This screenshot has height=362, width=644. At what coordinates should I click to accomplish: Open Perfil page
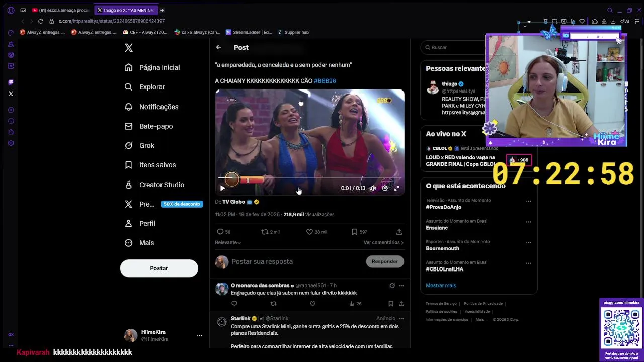click(140, 223)
